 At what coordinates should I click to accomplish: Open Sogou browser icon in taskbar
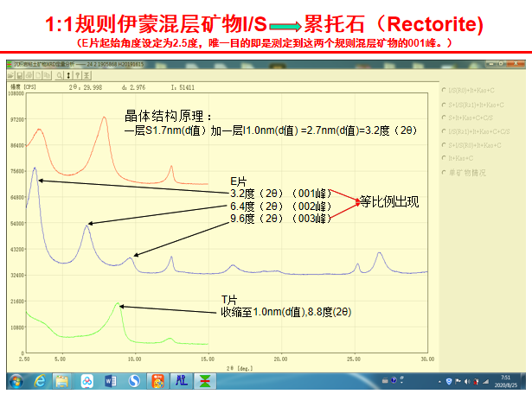click(x=133, y=380)
